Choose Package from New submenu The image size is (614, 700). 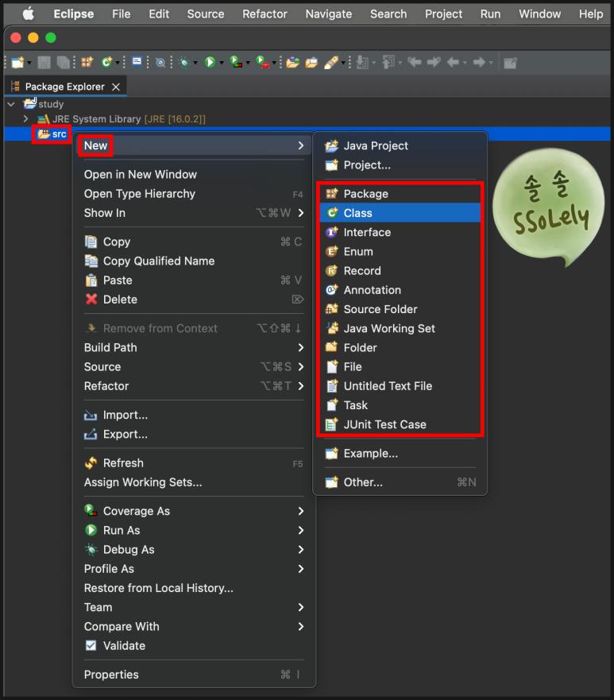pyautogui.click(x=400, y=194)
